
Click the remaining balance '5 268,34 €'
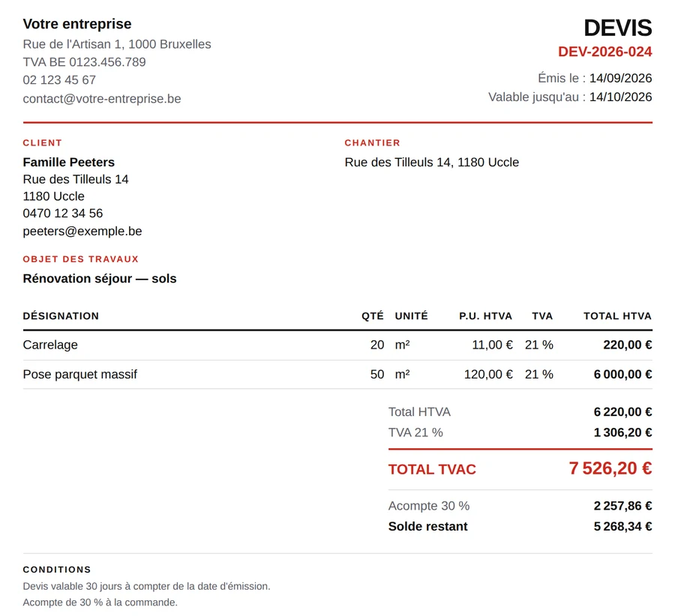coord(623,527)
